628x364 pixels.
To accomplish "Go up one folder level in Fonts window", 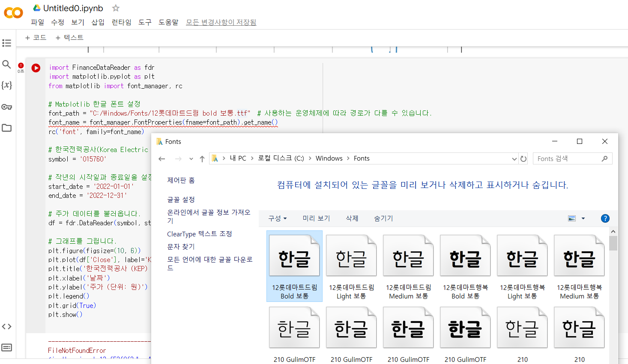I will click(202, 159).
